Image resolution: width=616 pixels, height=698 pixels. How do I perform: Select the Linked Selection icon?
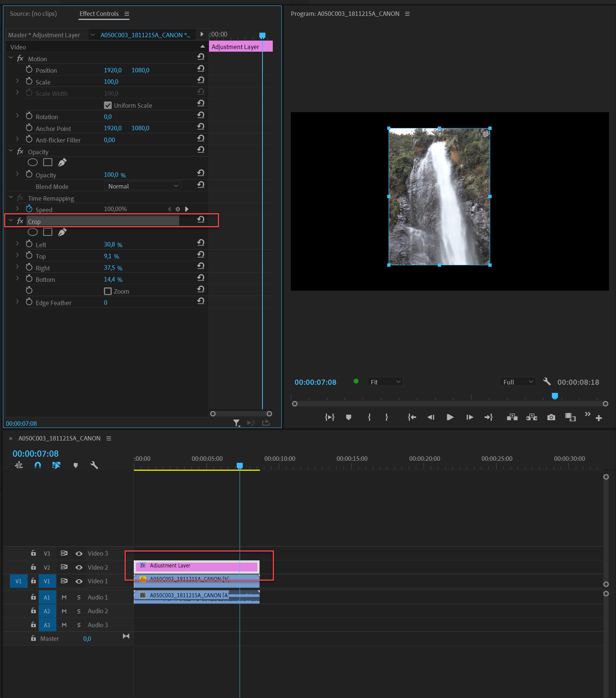click(x=56, y=465)
